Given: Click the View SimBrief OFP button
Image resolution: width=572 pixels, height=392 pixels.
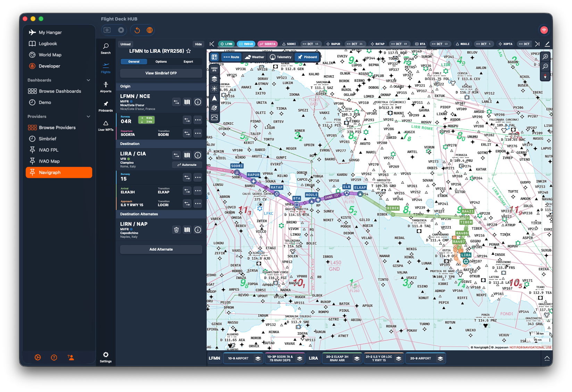Looking at the screenshot, I should pos(161,73).
